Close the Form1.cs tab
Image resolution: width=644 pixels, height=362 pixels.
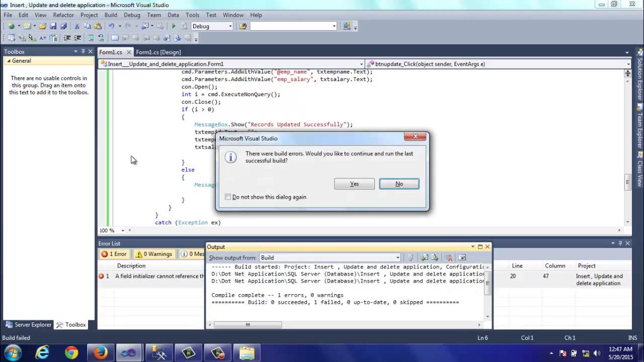(129, 52)
